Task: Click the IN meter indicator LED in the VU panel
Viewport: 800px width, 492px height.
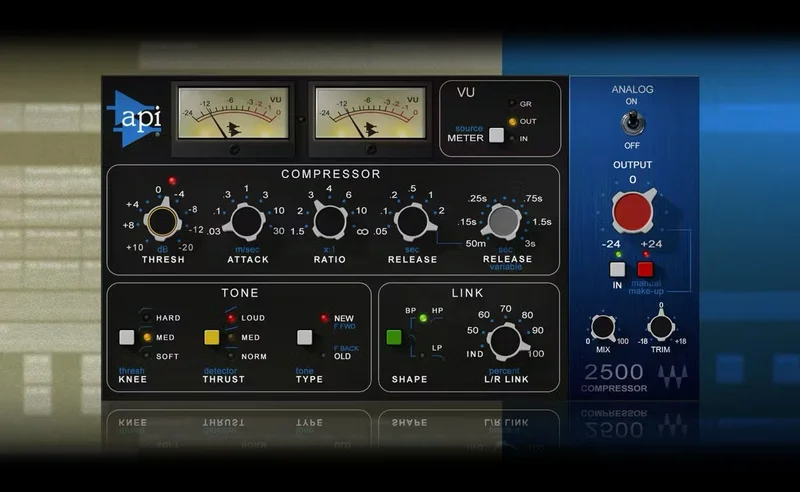Action: 512,138
